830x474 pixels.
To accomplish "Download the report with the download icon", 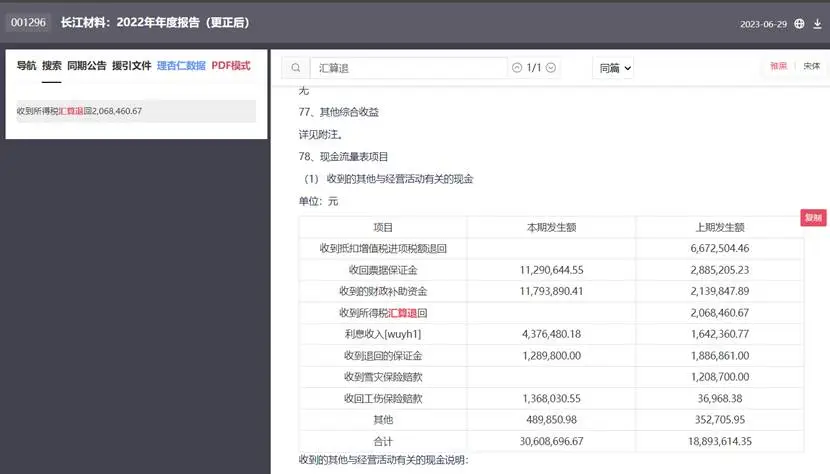I will (817, 24).
